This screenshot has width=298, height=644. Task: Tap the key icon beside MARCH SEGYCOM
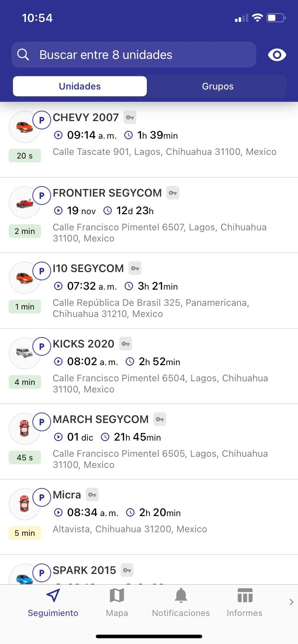(160, 419)
